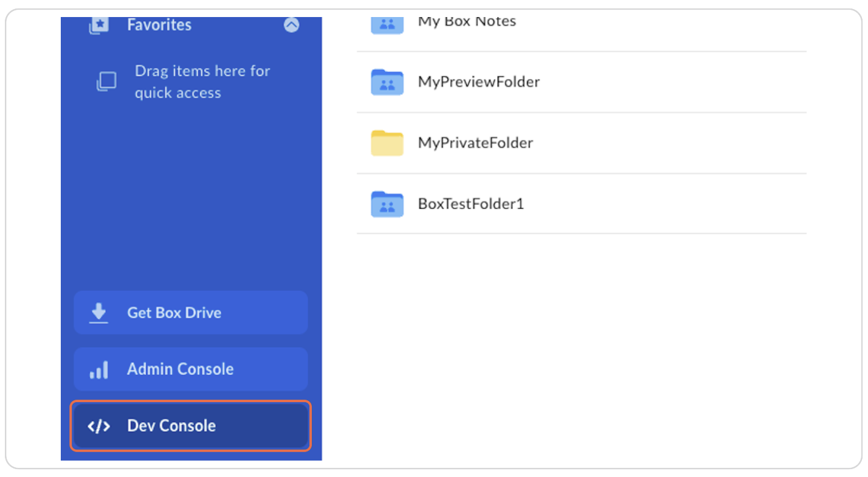Click the quick access copy icon

(106, 82)
